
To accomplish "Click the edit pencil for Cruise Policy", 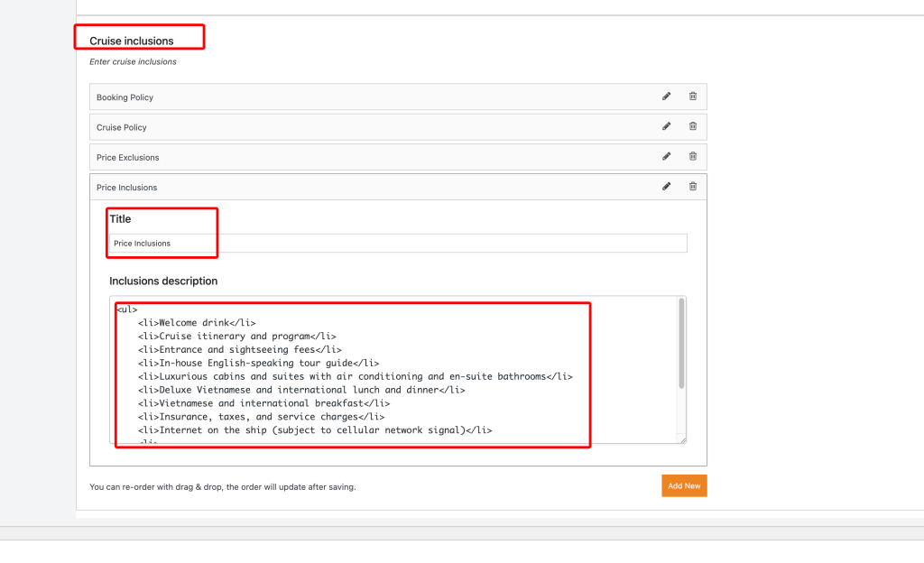I will coord(666,126).
